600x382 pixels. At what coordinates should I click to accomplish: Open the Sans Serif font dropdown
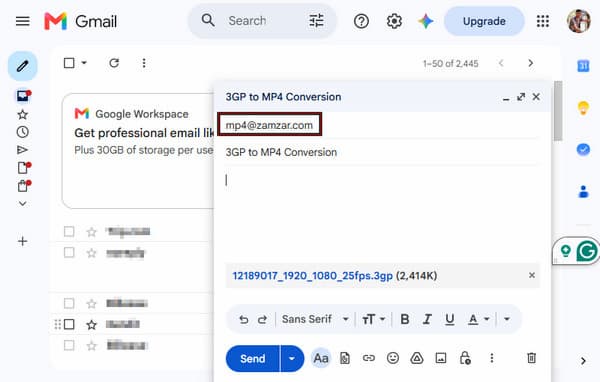coord(315,319)
